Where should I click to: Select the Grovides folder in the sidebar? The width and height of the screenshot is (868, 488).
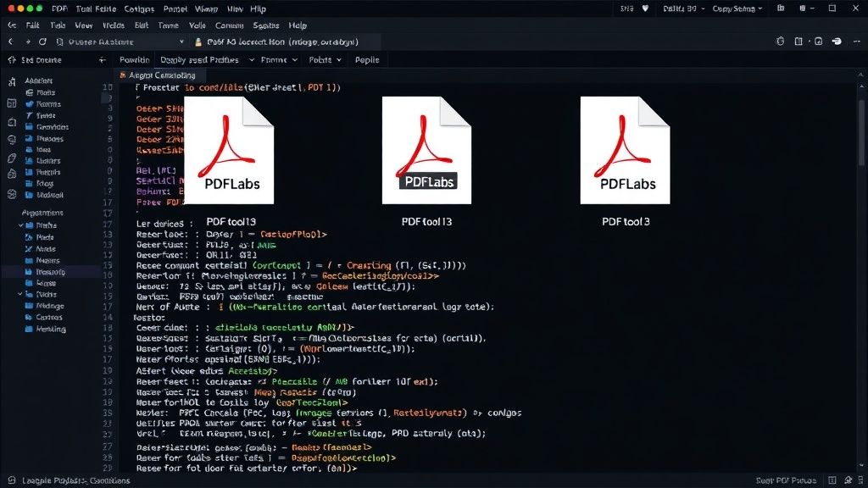pyautogui.click(x=47, y=127)
